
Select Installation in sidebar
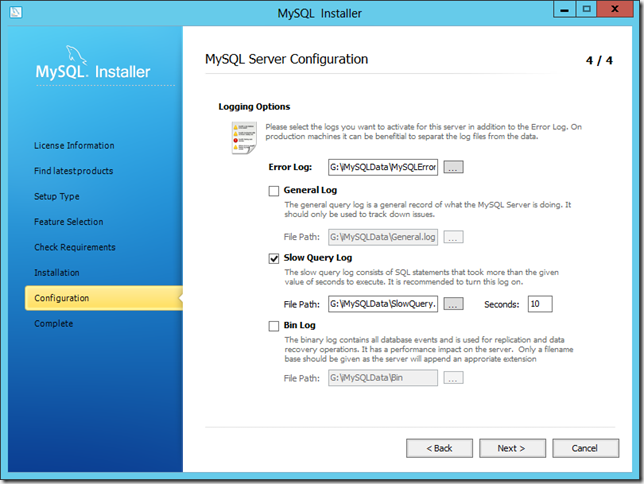coord(57,273)
